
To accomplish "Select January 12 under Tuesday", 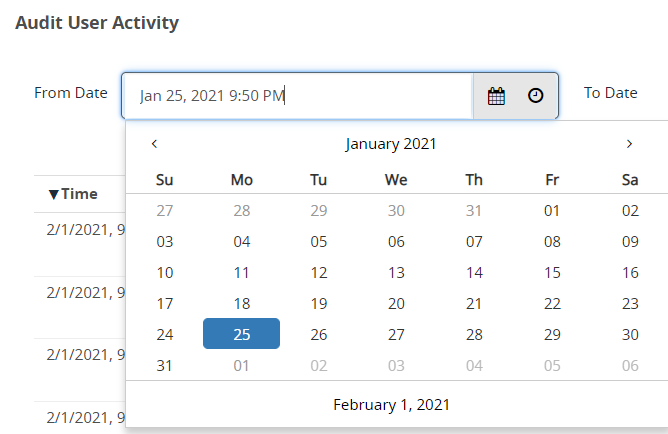I will coord(319,273).
